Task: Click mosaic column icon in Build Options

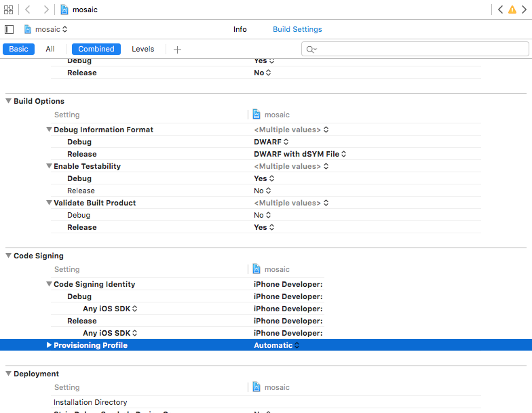Action: coord(256,115)
